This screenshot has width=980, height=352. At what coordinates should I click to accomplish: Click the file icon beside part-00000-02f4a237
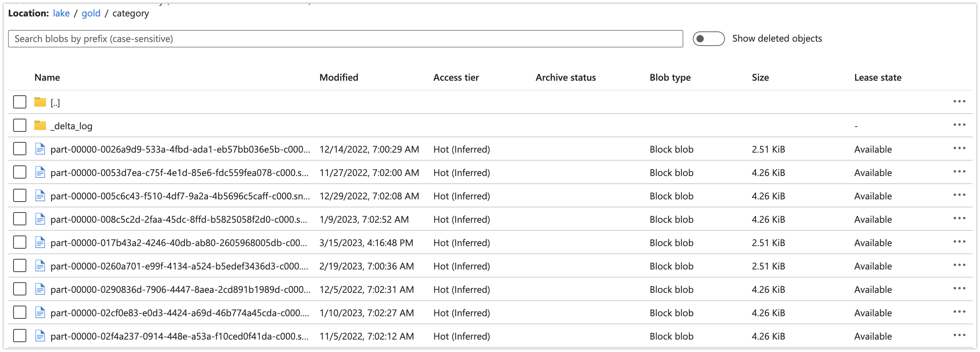point(40,336)
